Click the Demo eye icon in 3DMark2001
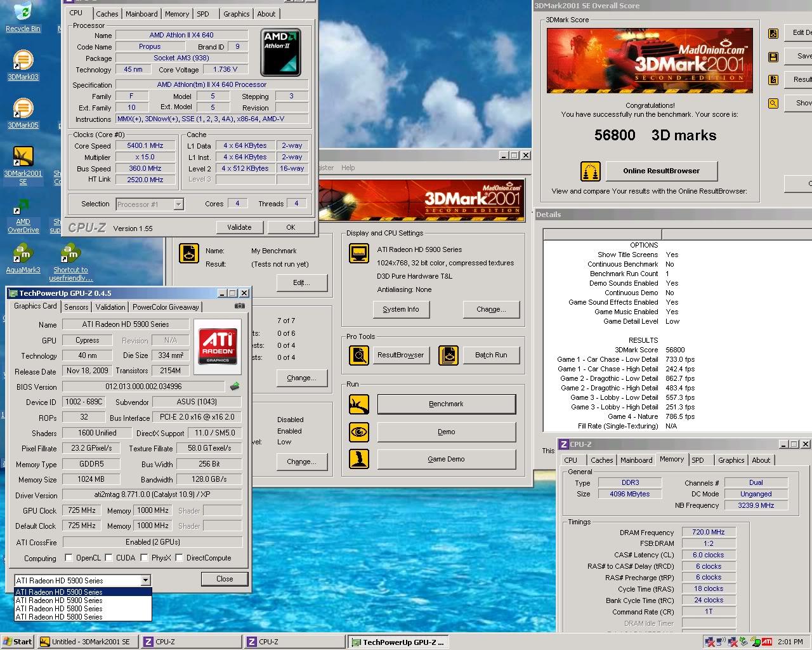This screenshot has height=650, width=812. click(359, 432)
